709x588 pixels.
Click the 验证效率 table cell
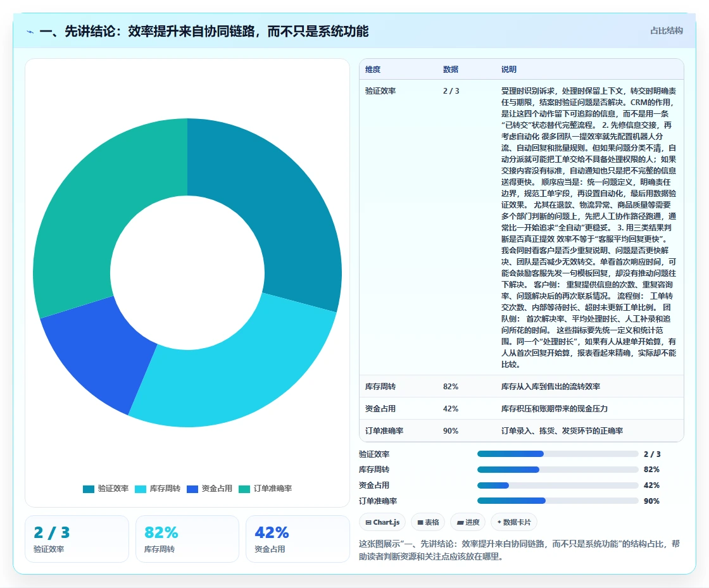point(380,91)
